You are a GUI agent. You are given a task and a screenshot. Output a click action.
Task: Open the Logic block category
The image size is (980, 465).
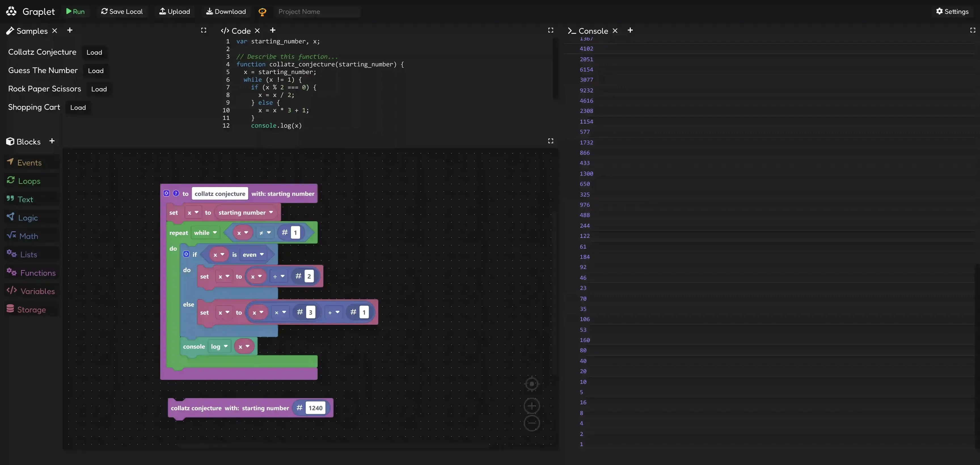[32, 218]
